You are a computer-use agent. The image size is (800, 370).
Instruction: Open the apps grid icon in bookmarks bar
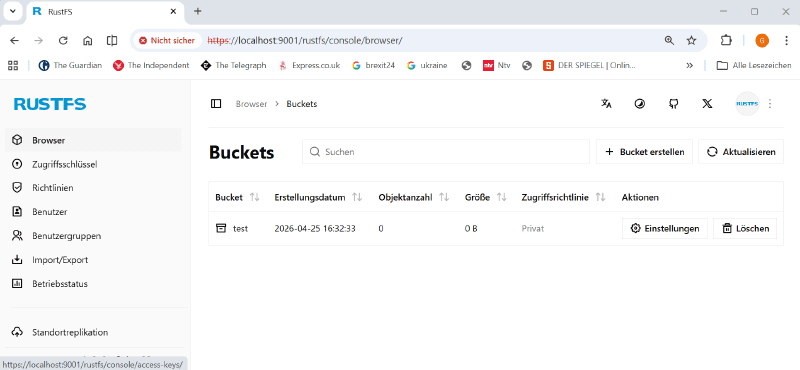point(13,65)
